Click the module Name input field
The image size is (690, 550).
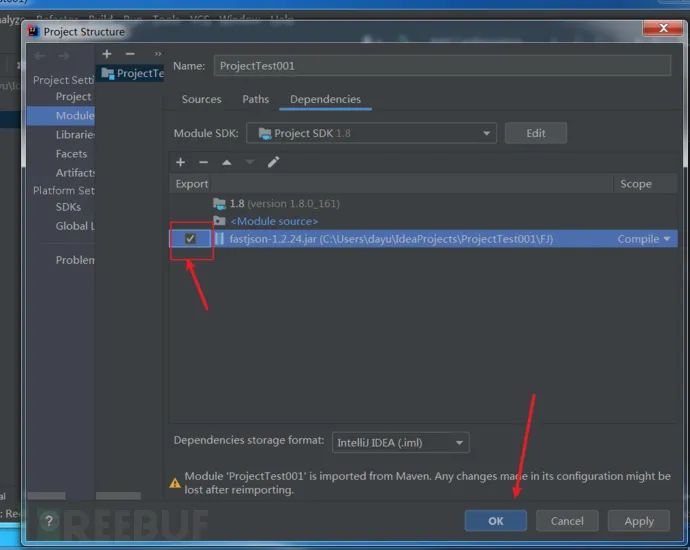click(442, 66)
